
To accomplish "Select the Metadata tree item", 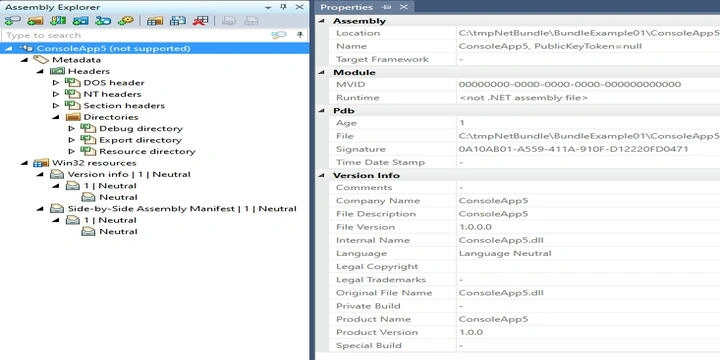I will (x=76, y=60).
